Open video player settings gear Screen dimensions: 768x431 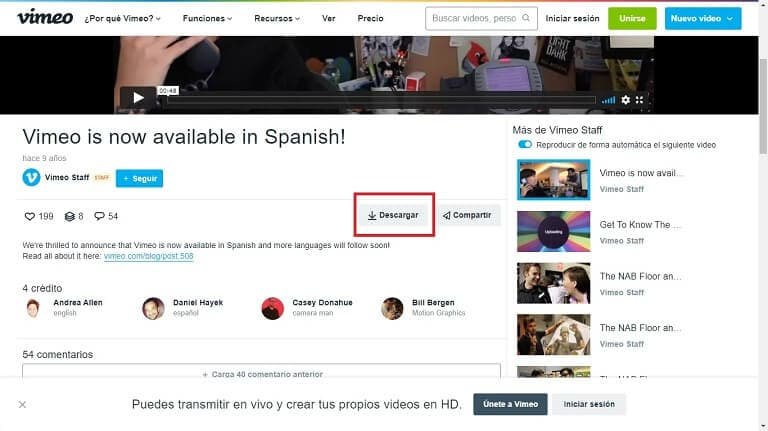(626, 100)
